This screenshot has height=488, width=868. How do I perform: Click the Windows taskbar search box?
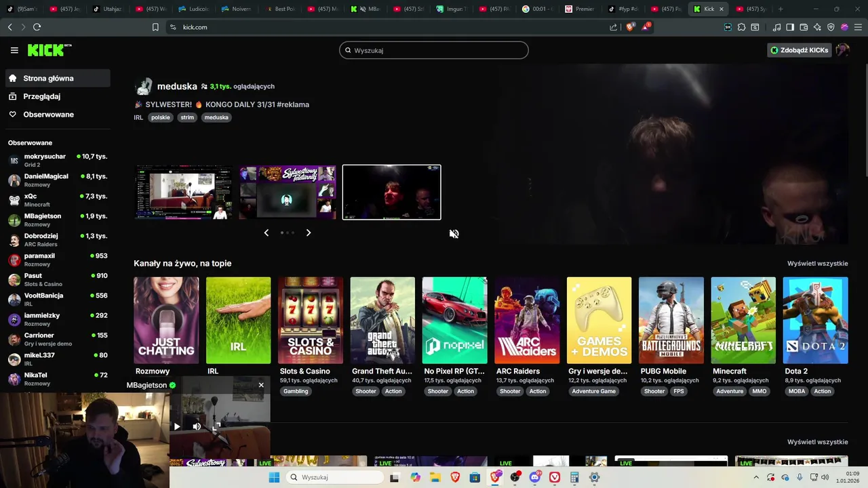(x=335, y=477)
